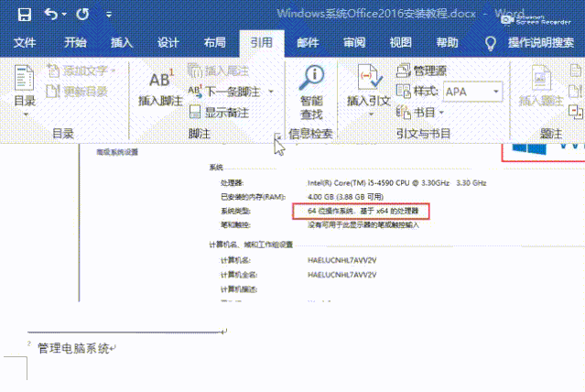Open the 文件 menu

tap(25, 42)
